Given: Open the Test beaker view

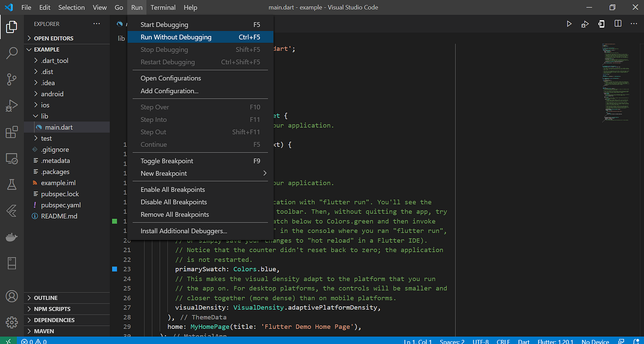Looking at the screenshot, I should [11, 184].
